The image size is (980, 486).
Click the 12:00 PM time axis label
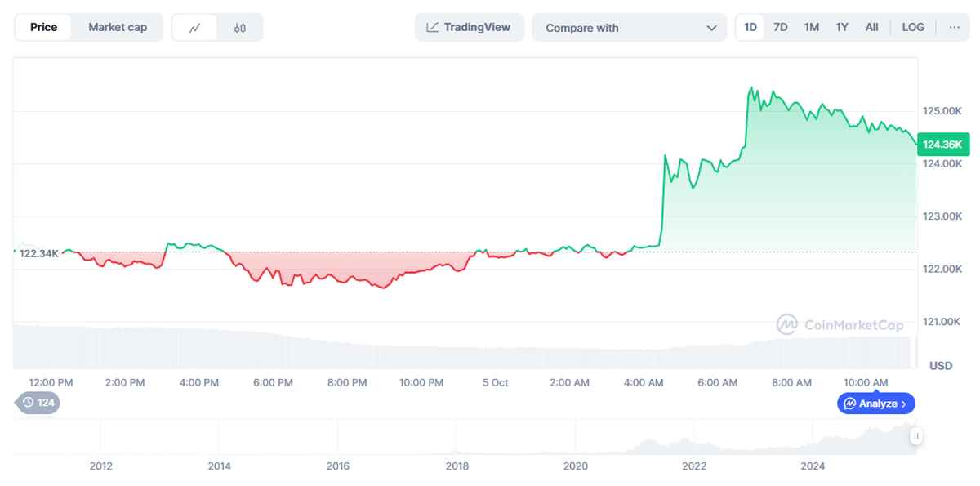click(51, 382)
